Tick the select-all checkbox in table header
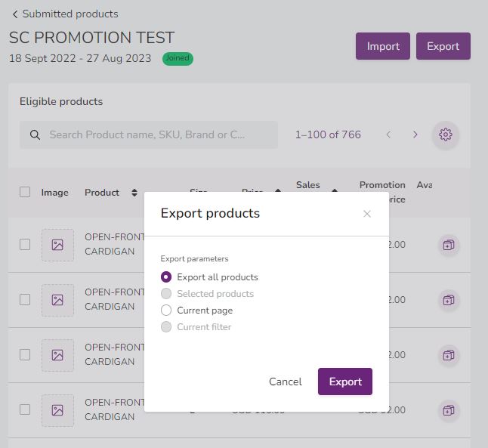This screenshot has height=448, width=488. [25, 192]
